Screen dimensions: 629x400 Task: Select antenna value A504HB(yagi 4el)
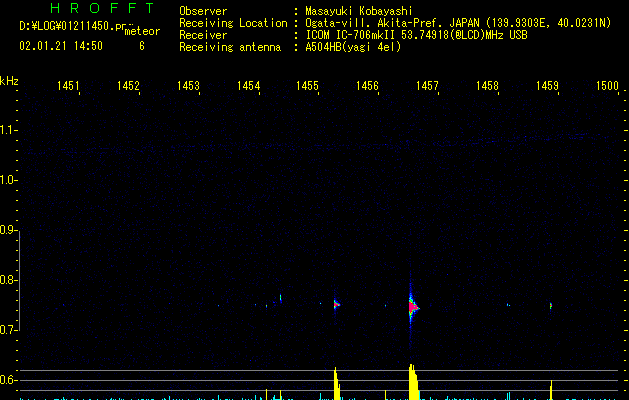click(x=353, y=47)
